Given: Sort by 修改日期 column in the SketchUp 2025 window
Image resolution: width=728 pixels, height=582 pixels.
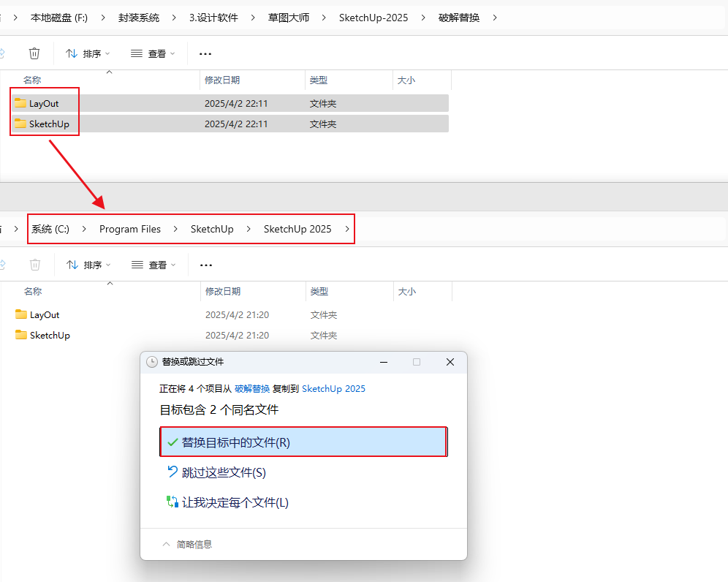Looking at the screenshot, I should tap(223, 291).
